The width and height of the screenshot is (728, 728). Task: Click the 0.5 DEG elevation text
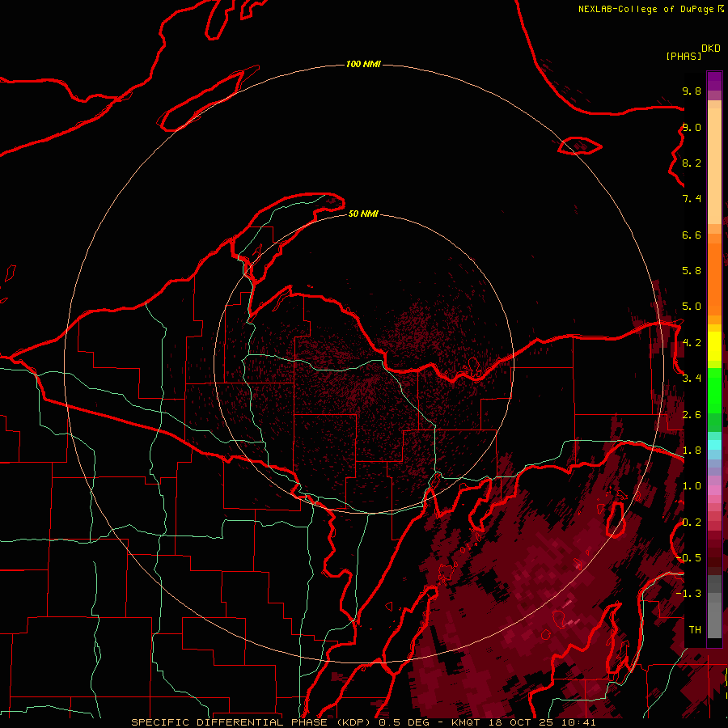point(403,722)
